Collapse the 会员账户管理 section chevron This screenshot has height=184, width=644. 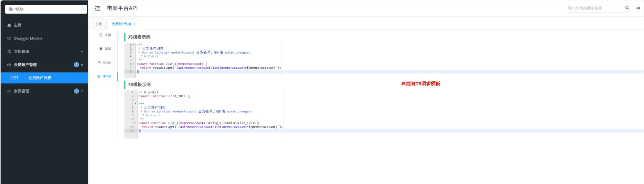tap(82, 65)
